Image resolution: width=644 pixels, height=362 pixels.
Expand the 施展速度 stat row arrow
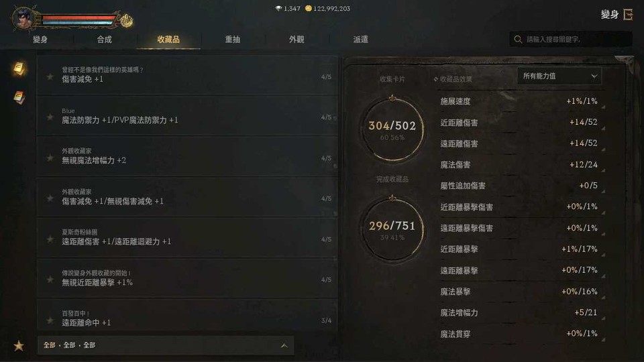coord(603,107)
